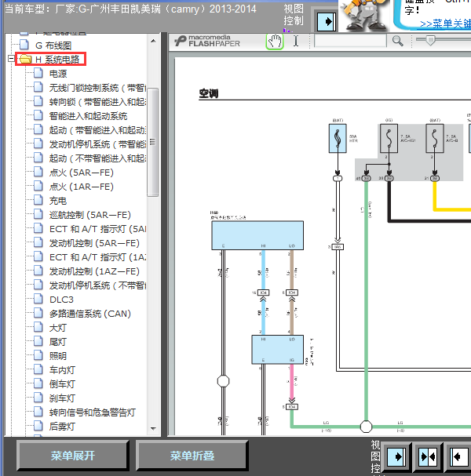Collapse the H 系统电路 tree node
Viewport: 471px width, 476px height.
click(x=11, y=58)
